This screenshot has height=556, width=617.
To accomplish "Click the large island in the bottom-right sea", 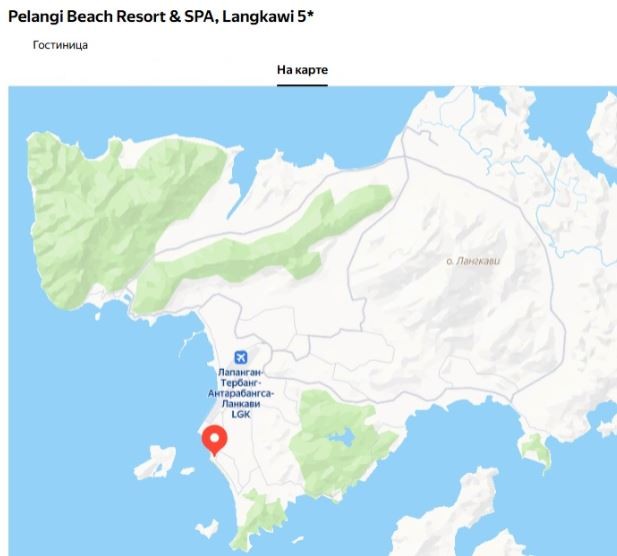I will click(x=453, y=515).
